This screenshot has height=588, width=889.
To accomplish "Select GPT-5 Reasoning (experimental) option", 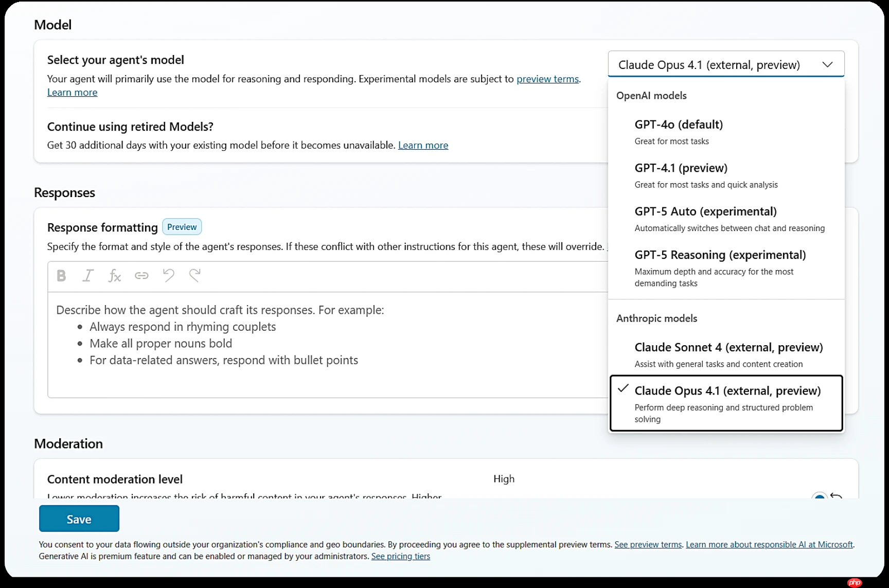I will coord(720,255).
